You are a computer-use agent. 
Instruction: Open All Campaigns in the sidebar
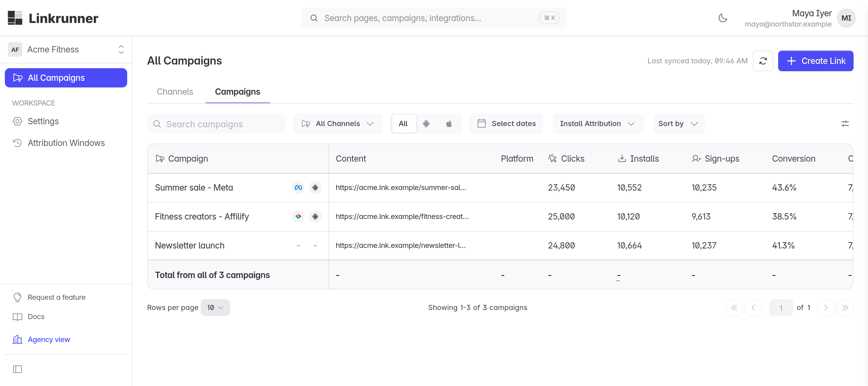(x=66, y=78)
